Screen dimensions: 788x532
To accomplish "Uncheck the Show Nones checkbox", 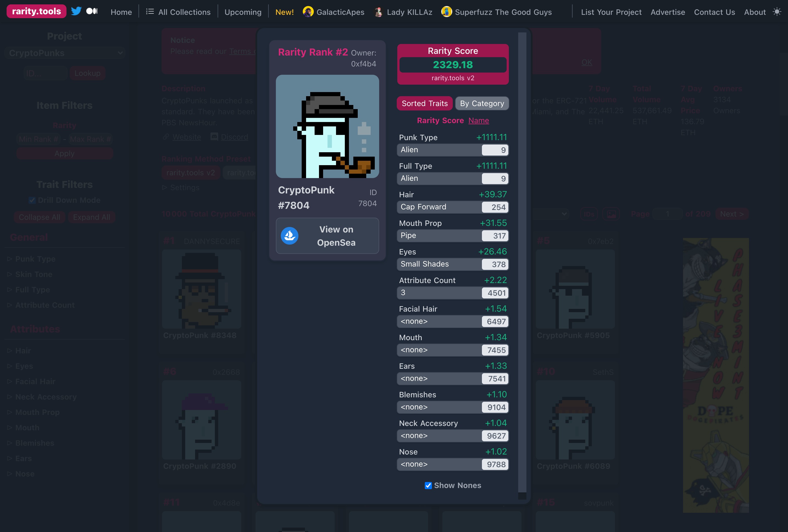I will tap(428, 486).
